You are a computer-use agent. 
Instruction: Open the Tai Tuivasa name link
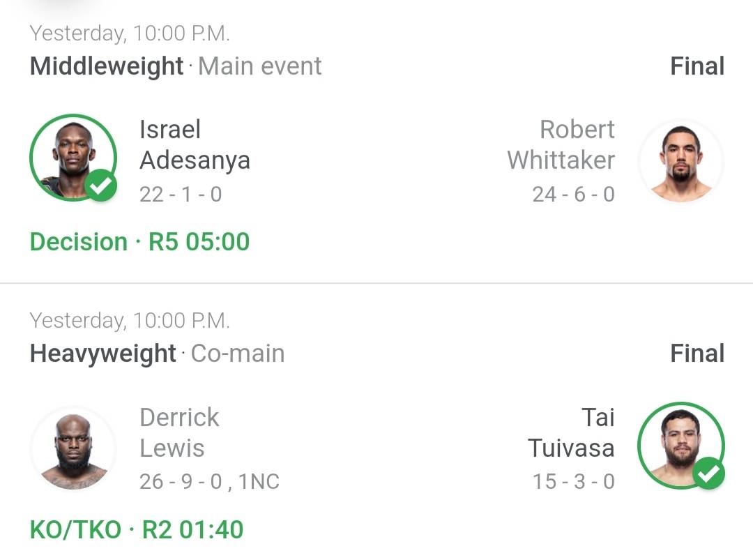(571, 432)
